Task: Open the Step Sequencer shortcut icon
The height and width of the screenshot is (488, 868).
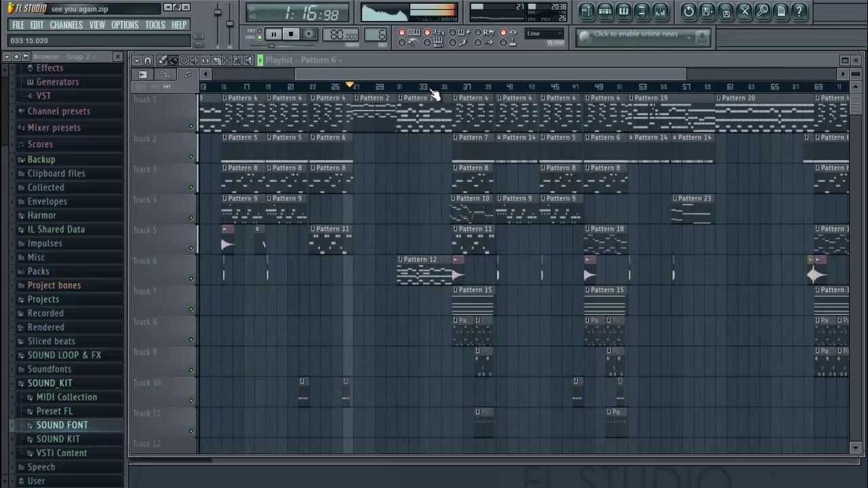Action: (x=605, y=11)
